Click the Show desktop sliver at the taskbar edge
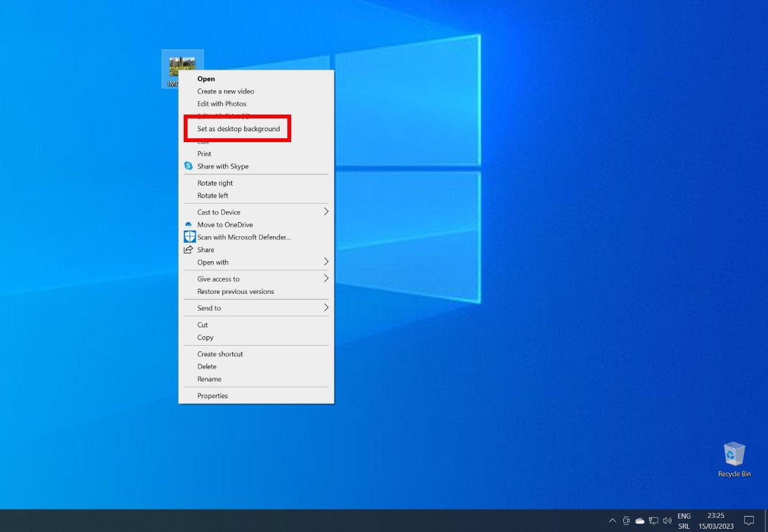768x532 pixels. coord(766,520)
